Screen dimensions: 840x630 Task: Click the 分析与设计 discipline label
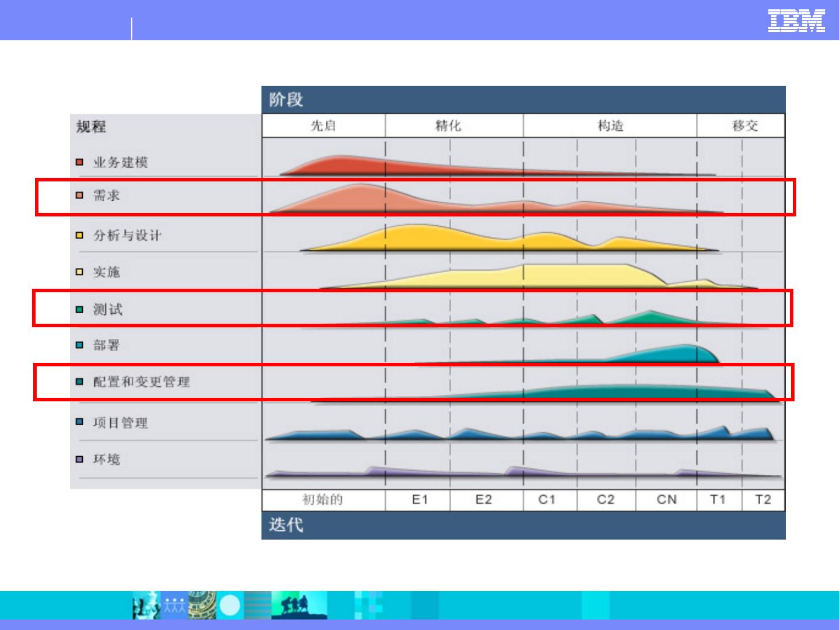tap(128, 236)
